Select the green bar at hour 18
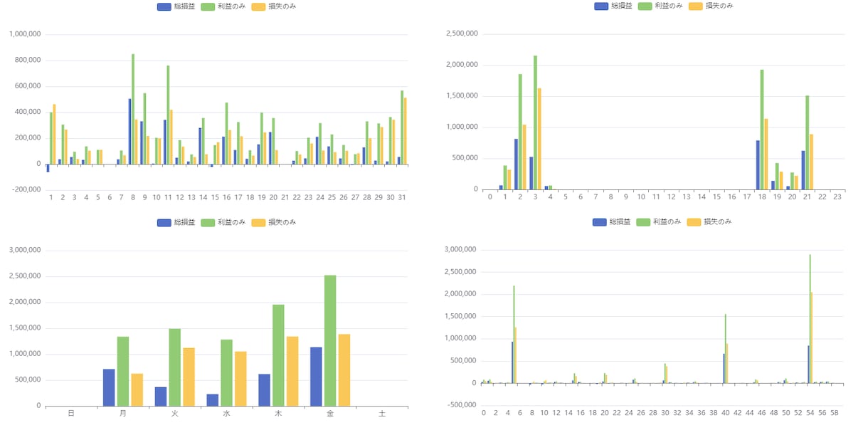The height and width of the screenshot is (440, 868). 762,130
